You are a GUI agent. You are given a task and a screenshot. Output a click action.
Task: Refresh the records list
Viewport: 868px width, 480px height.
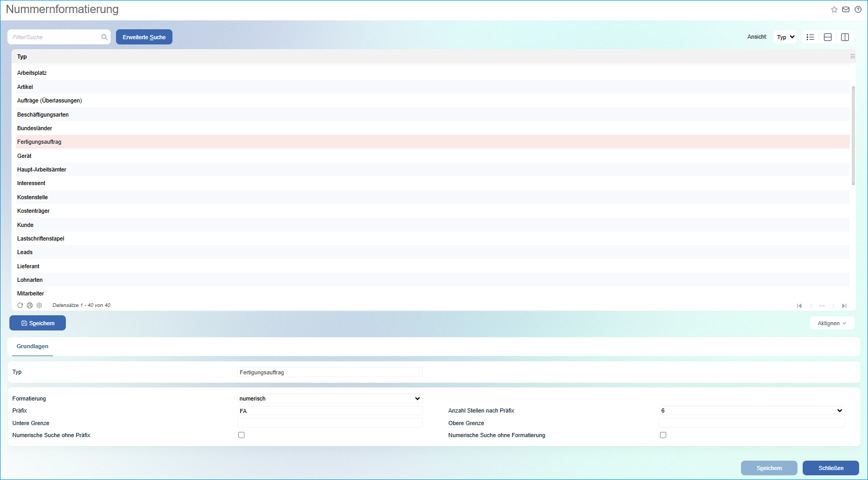pyautogui.click(x=20, y=305)
